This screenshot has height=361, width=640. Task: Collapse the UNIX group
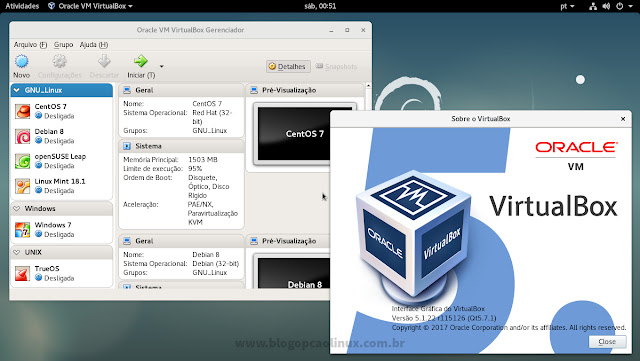tap(17, 252)
